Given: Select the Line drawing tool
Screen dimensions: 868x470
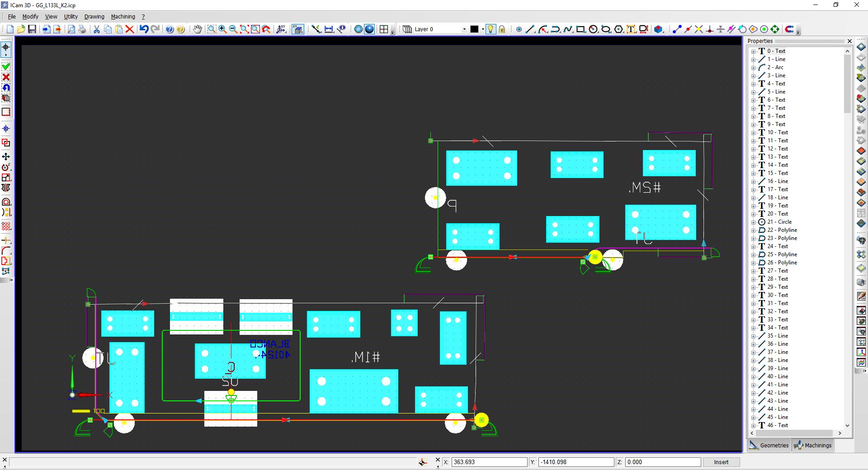Looking at the screenshot, I should 530,29.
